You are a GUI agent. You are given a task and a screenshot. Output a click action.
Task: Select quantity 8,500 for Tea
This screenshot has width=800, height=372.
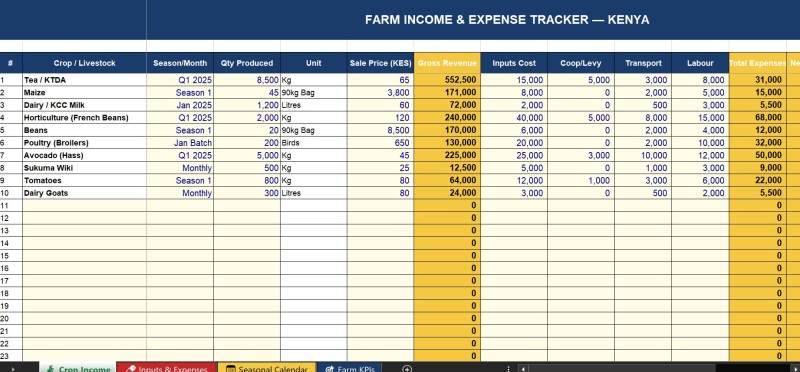[247, 80]
